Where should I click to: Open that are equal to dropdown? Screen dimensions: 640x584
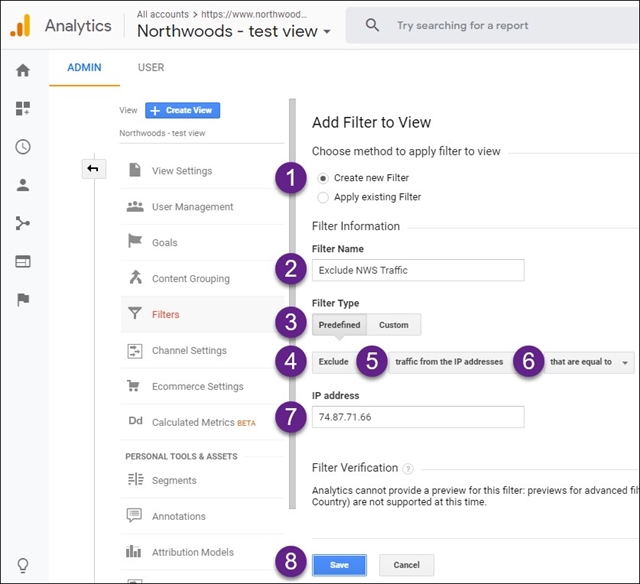589,362
